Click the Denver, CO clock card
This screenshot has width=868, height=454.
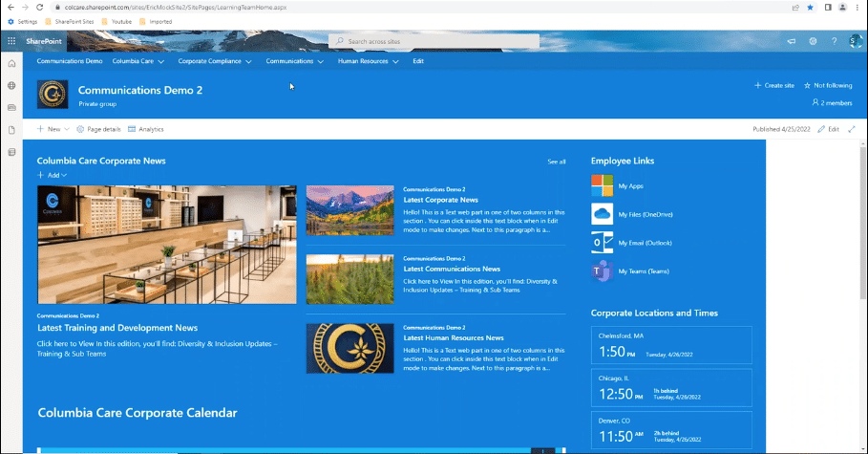[671, 430]
